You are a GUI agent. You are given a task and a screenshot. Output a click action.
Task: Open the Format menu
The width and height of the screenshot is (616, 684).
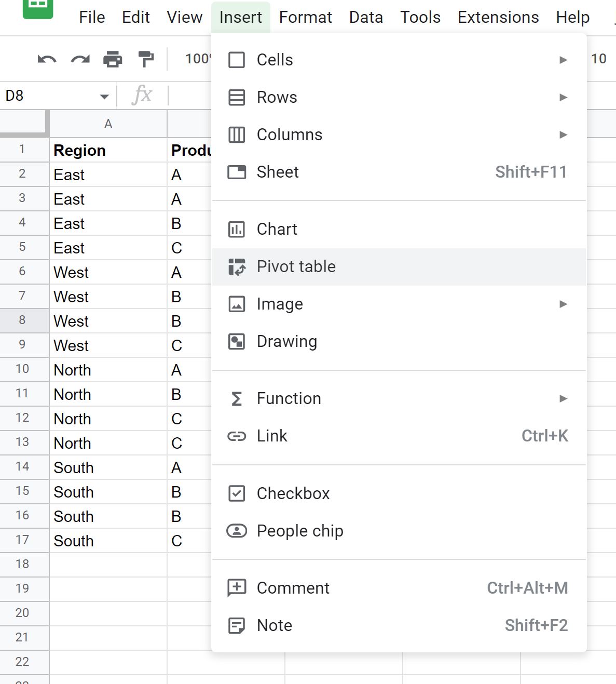(305, 17)
